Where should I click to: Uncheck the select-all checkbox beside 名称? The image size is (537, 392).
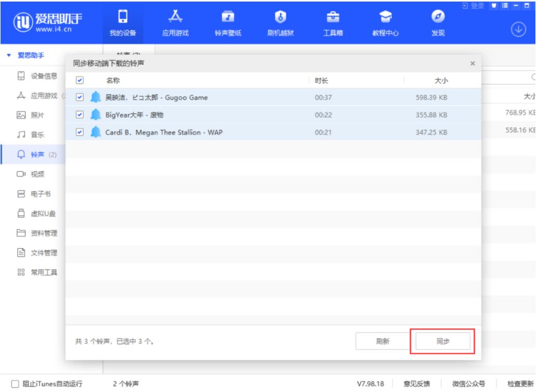pos(79,80)
